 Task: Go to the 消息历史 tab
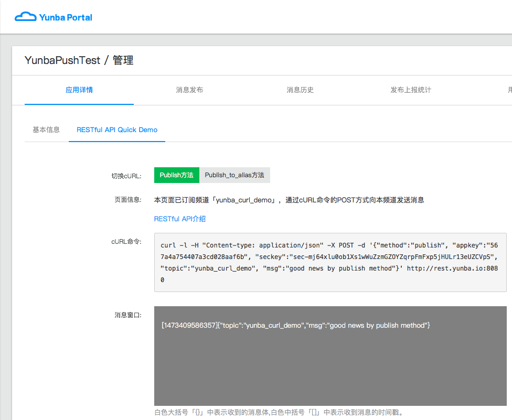click(x=300, y=90)
